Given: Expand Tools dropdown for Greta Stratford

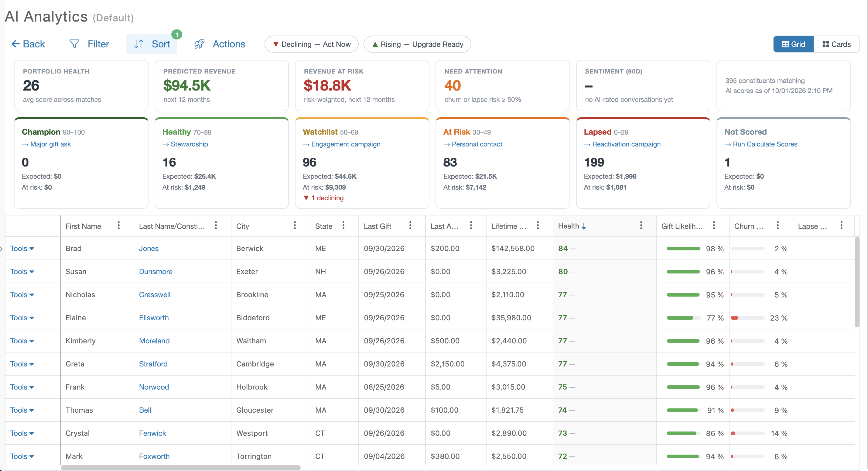Looking at the screenshot, I should [x=22, y=364].
